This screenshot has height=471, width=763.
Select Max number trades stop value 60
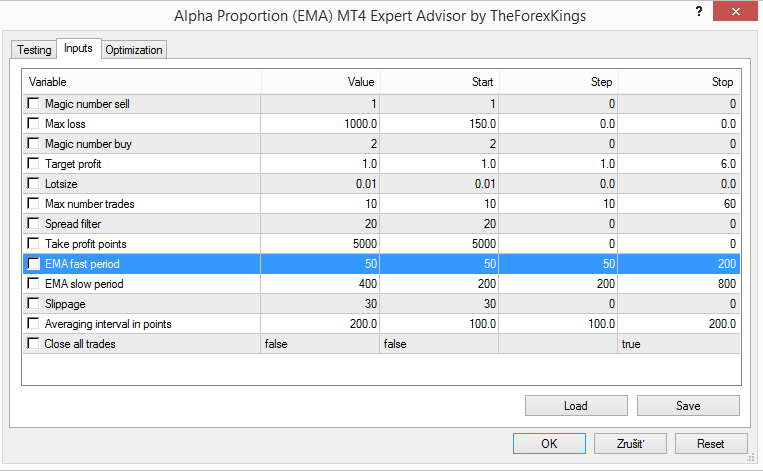tap(679, 203)
